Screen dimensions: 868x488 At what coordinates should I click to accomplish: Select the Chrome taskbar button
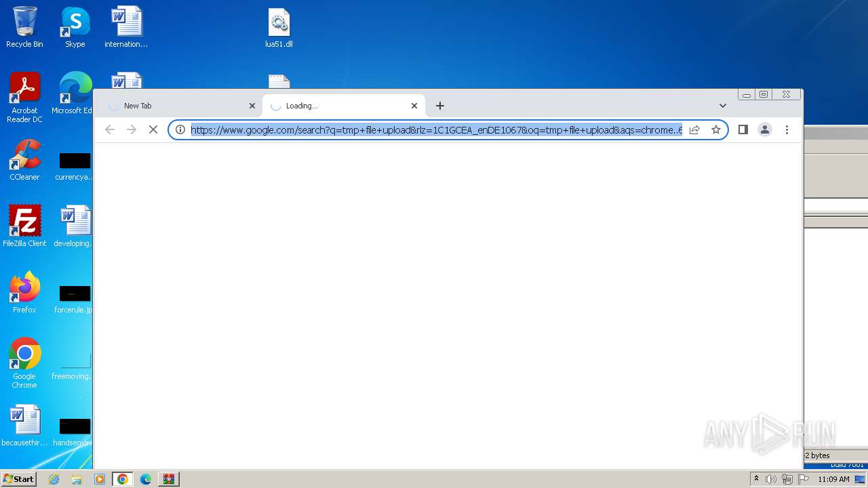point(123,479)
